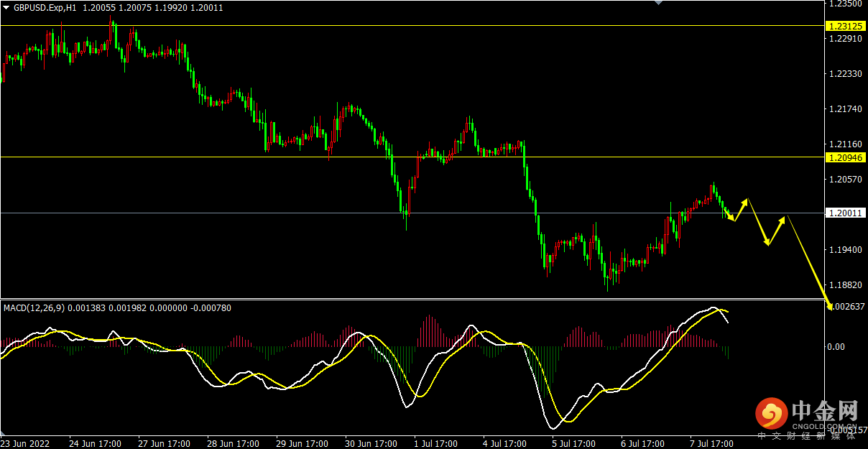
Task: Click the 0.00 MACD scale level
Action: [837, 347]
